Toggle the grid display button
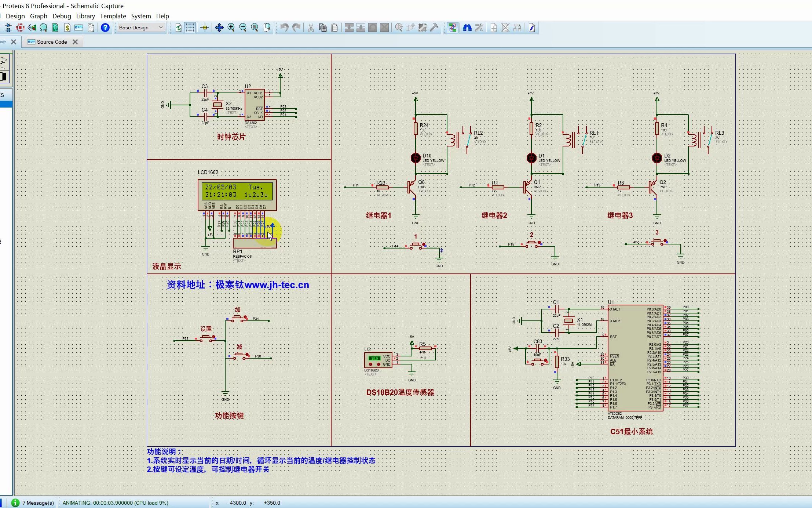812x508 pixels. coord(190,28)
